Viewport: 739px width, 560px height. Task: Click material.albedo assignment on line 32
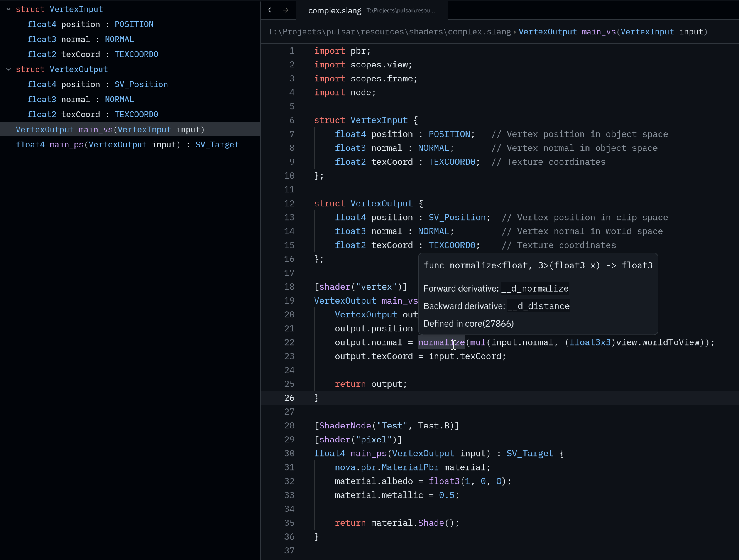tap(423, 481)
